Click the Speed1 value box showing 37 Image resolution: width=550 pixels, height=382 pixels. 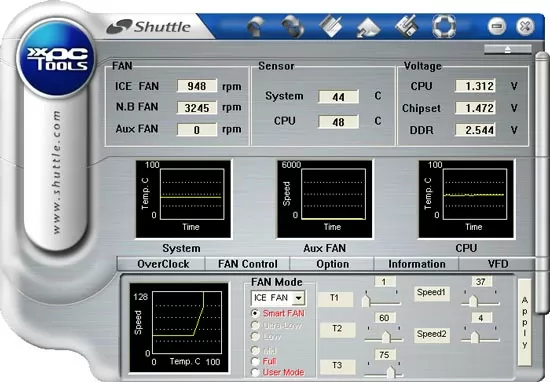click(x=481, y=282)
